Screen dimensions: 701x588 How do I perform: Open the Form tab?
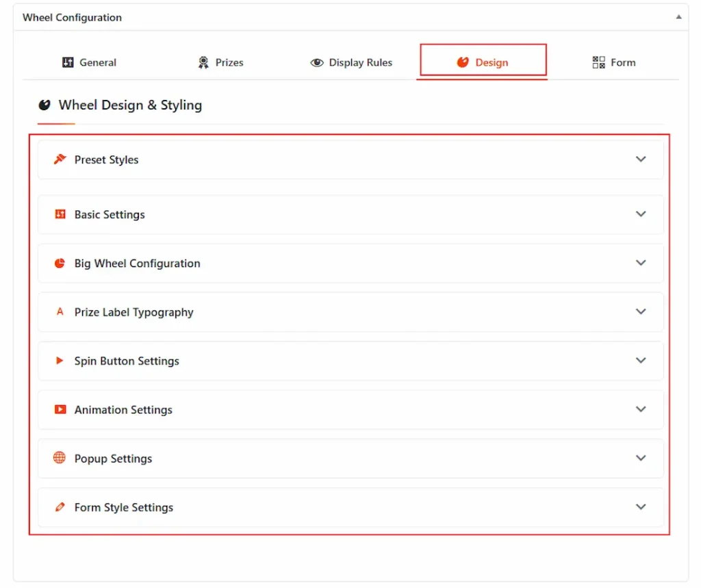click(x=614, y=62)
